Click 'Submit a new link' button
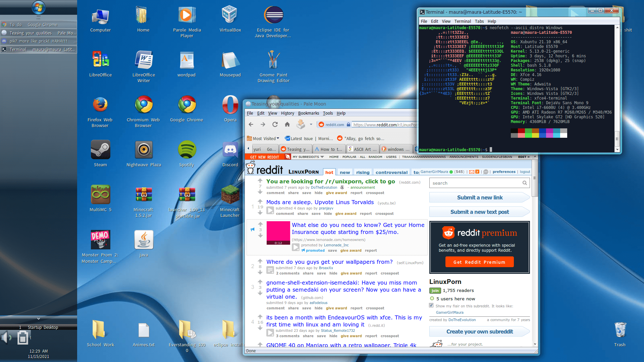This screenshot has height=362, width=644. tap(480, 197)
